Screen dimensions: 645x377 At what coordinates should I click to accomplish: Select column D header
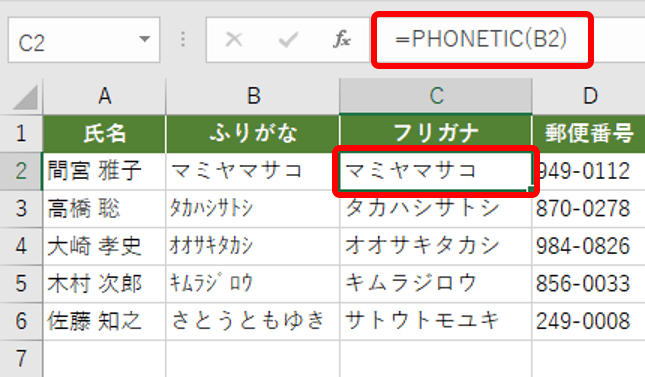589,96
